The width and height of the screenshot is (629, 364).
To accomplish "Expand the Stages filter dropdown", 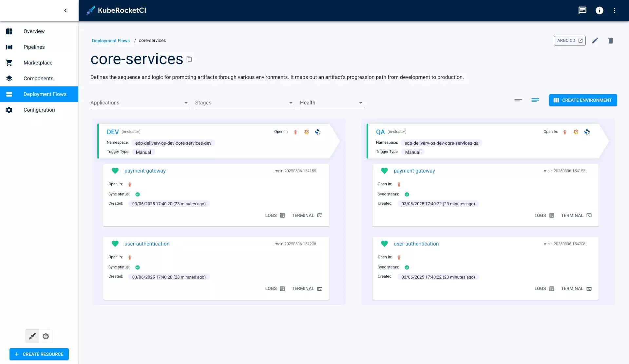I will (244, 103).
